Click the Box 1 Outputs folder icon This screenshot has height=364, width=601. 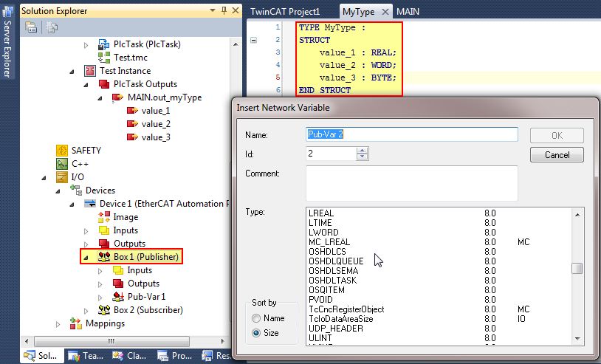117,284
